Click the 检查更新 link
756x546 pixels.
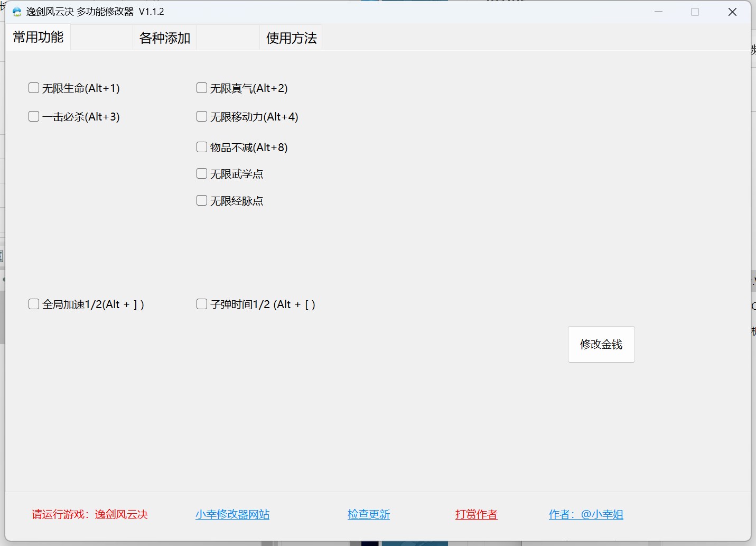tap(369, 514)
